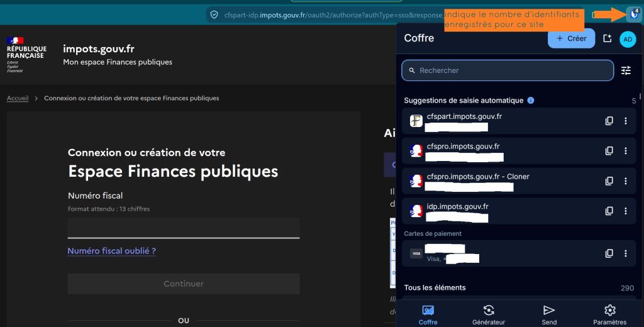Screen dimensions: 644x327
Task: Focus the Rechercher search field
Action: point(508,70)
